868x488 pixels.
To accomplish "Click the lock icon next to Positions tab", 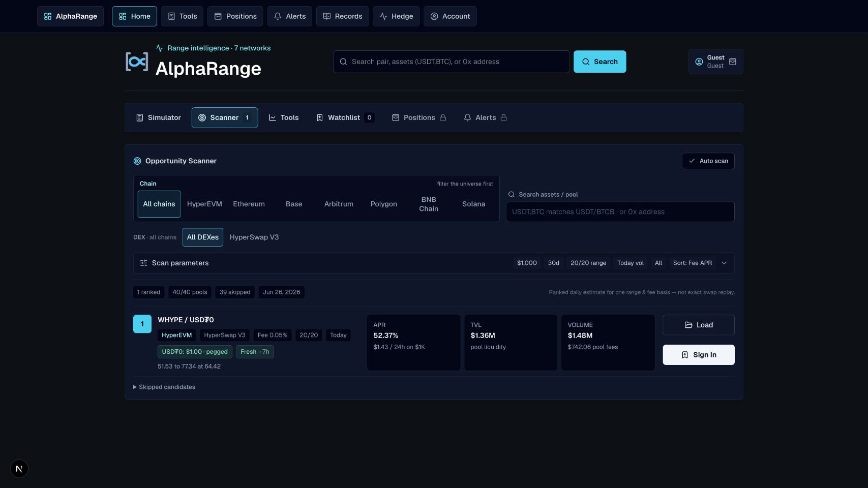I will click(x=443, y=117).
